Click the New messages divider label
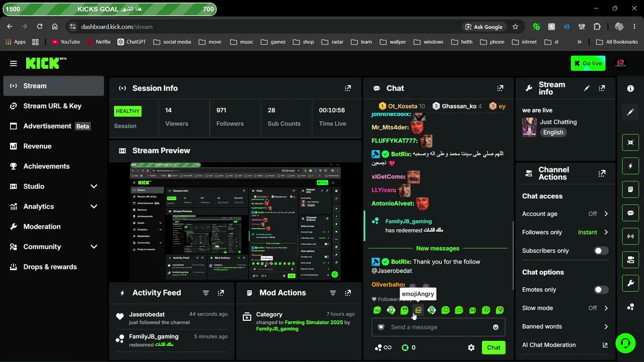This screenshot has width=644, height=362. (x=438, y=248)
